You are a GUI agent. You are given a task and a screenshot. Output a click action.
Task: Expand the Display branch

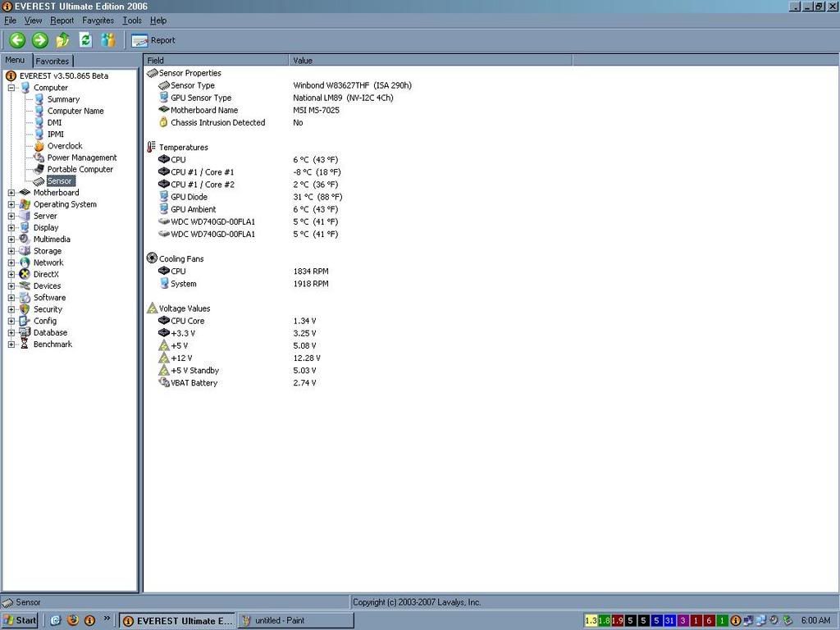coord(11,228)
